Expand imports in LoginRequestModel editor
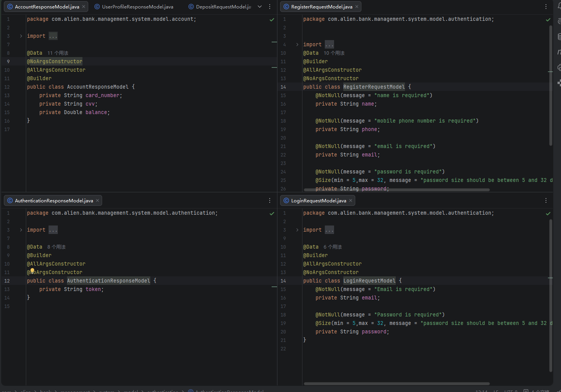 297,230
